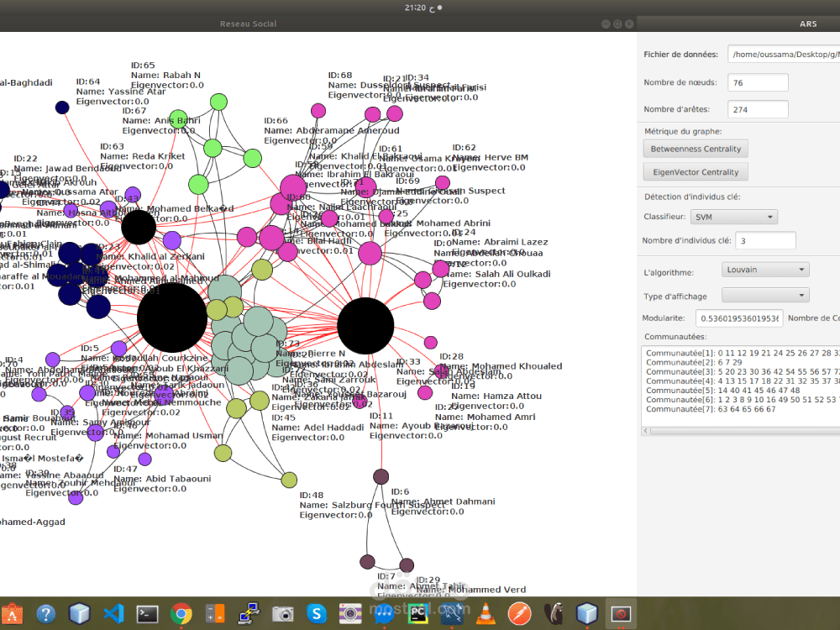Select the active ARS application icon in the dock
This screenshot has width=840, height=630.
tap(620, 613)
